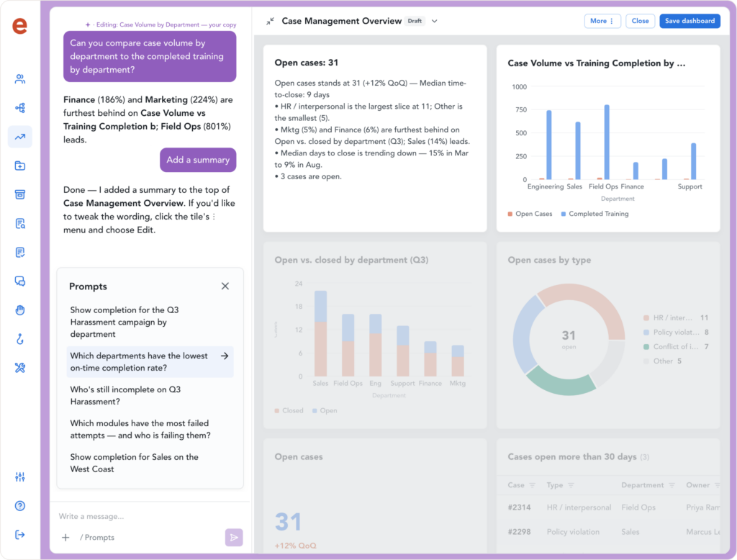Screen dimensions: 737x560
Task: Filter the Owner column
Action: 717,485
